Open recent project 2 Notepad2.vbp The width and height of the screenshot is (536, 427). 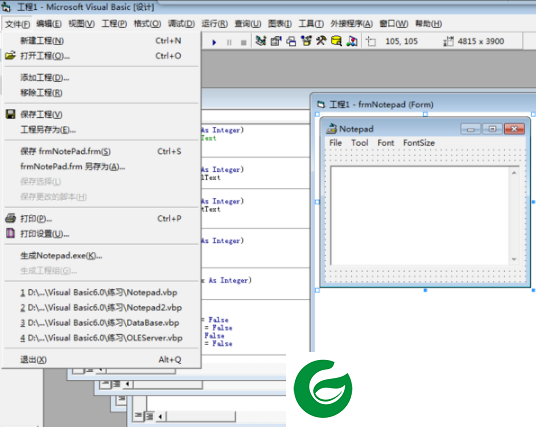pyautogui.click(x=101, y=307)
